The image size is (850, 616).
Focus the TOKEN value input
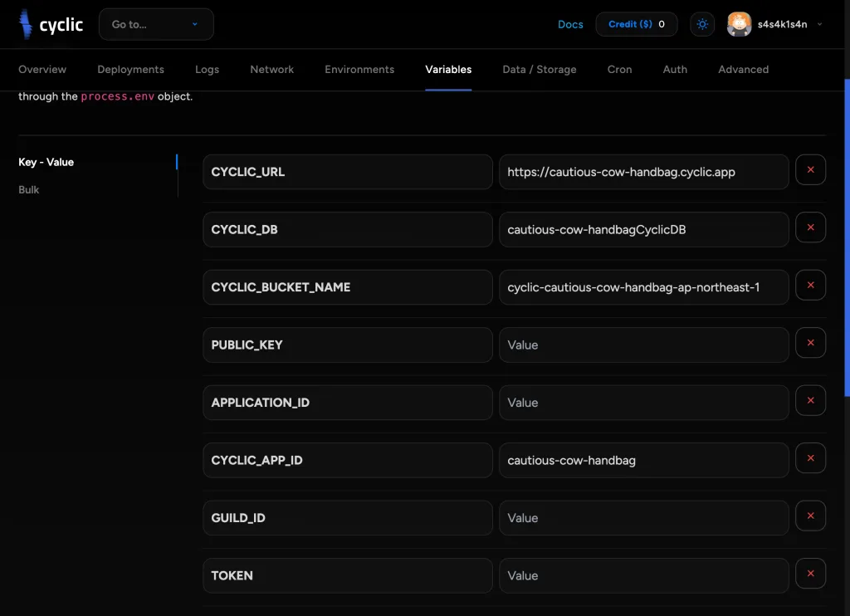pyautogui.click(x=643, y=575)
